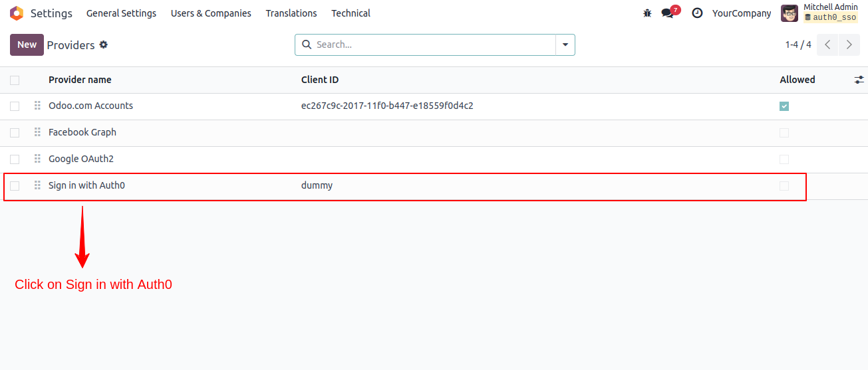Image resolution: width=868 pixels, height=370 pixels.
Task: Sort by Allowed column header
Action: 797,80
